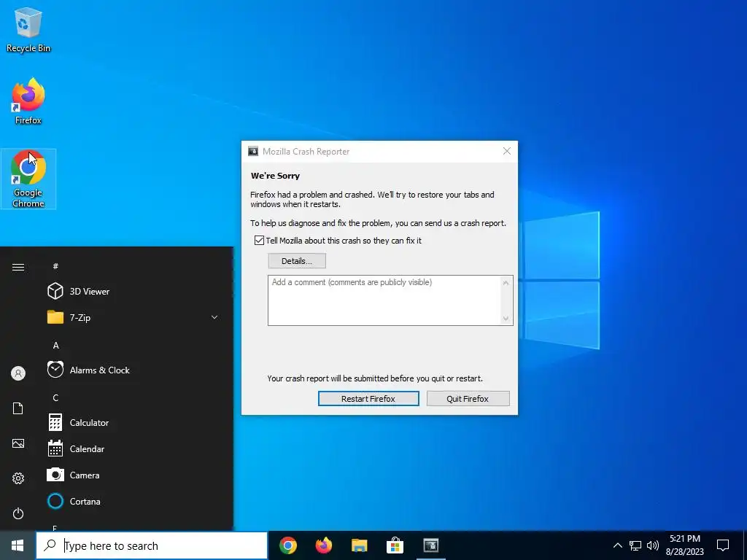Select the Google Chrome desktop shortcut
Image resolution: width=747 pixels, height=560 pixels.
28,179
